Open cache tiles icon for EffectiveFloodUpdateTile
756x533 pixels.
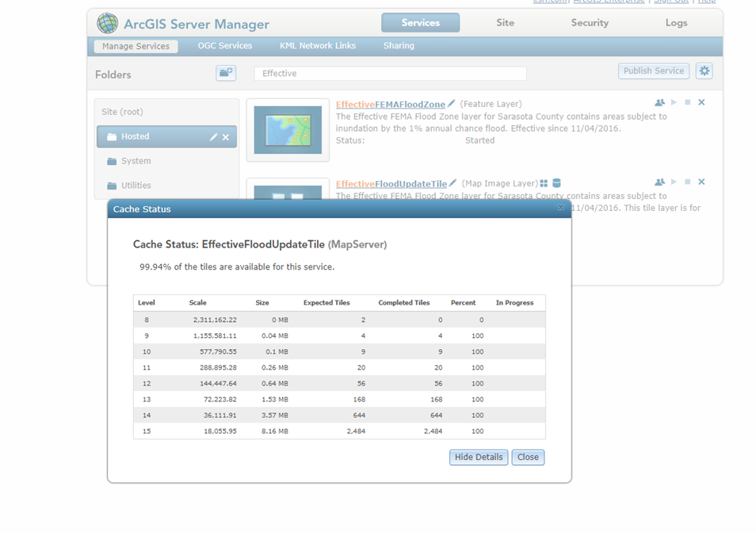coord(543,182)
